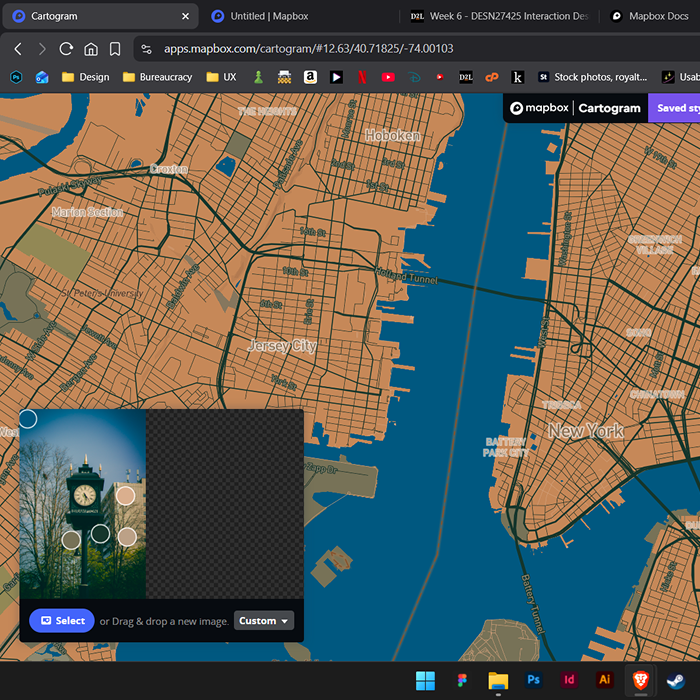Launch Figma from the taskbar
700x700 pixels.
[x=462, y=680]
